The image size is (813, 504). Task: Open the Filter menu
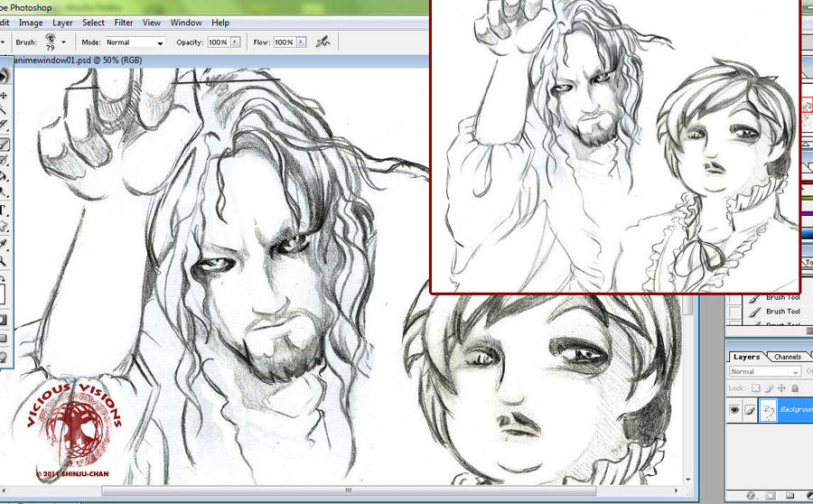124,23
